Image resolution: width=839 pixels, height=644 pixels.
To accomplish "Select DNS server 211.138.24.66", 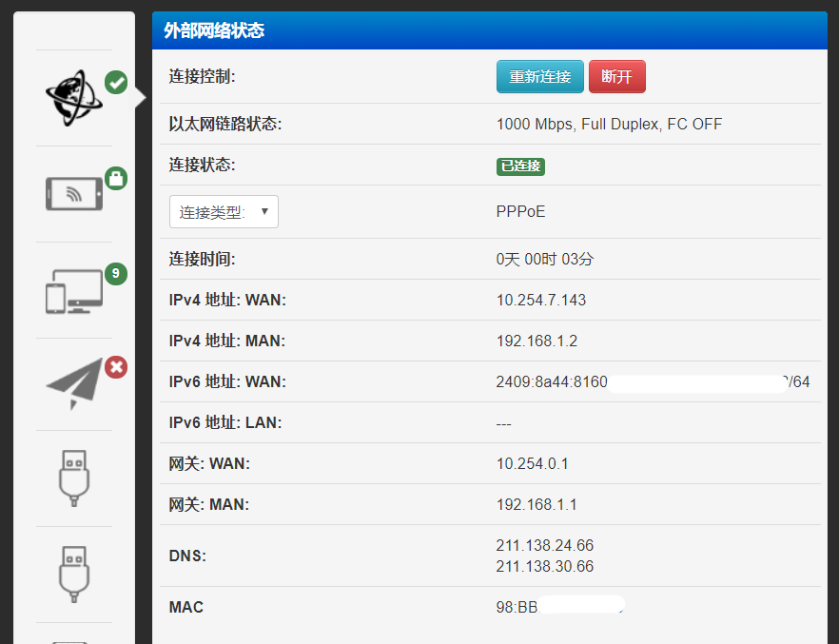I will [x=545, y=546].
